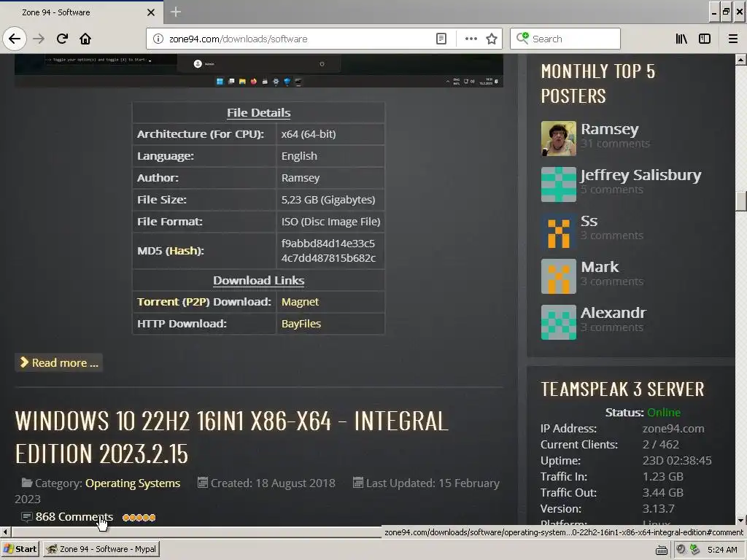
Task: Click the article screenshot thumbnail
Action: click(x=259, y=71)
